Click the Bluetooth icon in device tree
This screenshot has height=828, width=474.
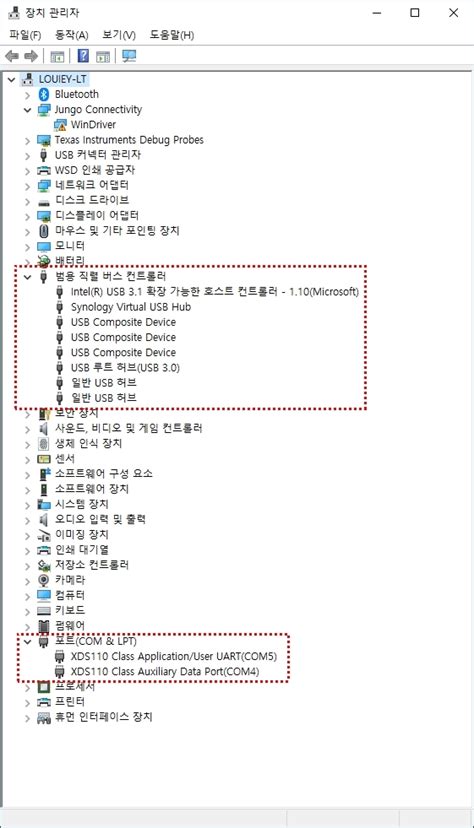click(x=44, y=95)
